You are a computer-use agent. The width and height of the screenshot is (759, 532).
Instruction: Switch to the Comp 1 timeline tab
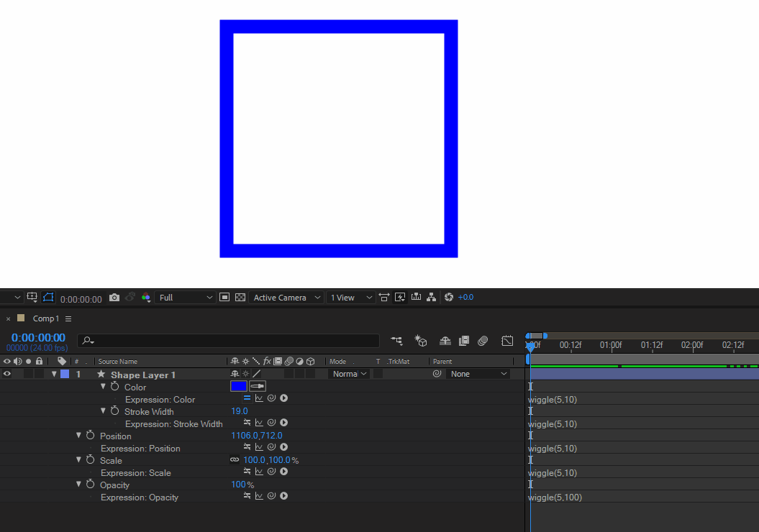click(x=46, y=318)
